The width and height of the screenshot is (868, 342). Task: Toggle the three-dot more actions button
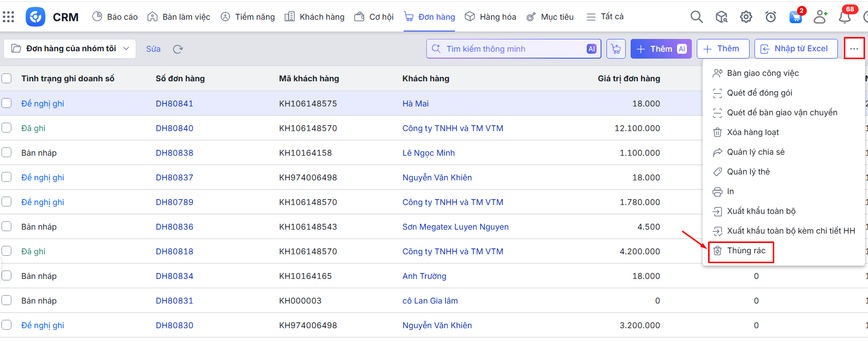pyautogui.click(x=854, y=49)
